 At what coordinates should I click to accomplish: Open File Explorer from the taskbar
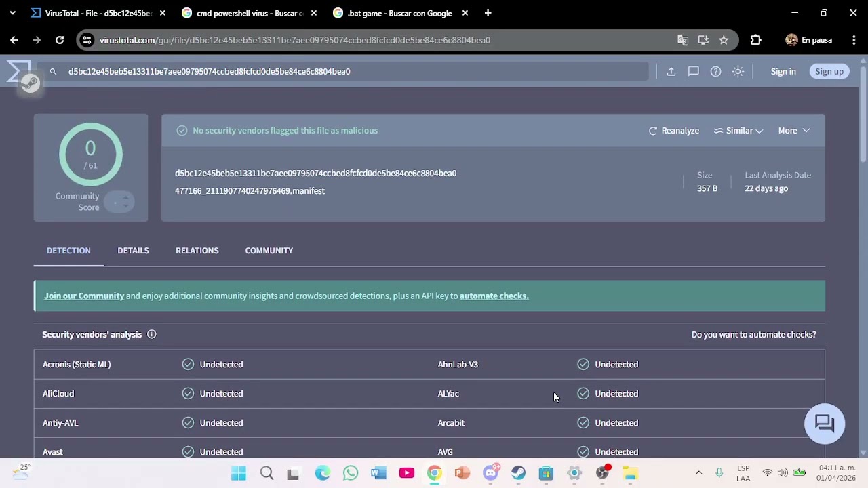pyautogui.click(x=630, y=473)
